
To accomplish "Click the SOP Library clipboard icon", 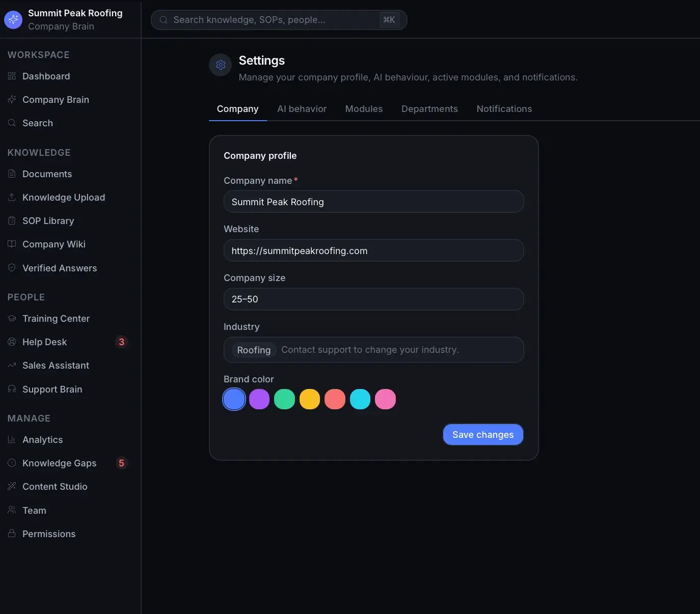I will pos(12,220).
